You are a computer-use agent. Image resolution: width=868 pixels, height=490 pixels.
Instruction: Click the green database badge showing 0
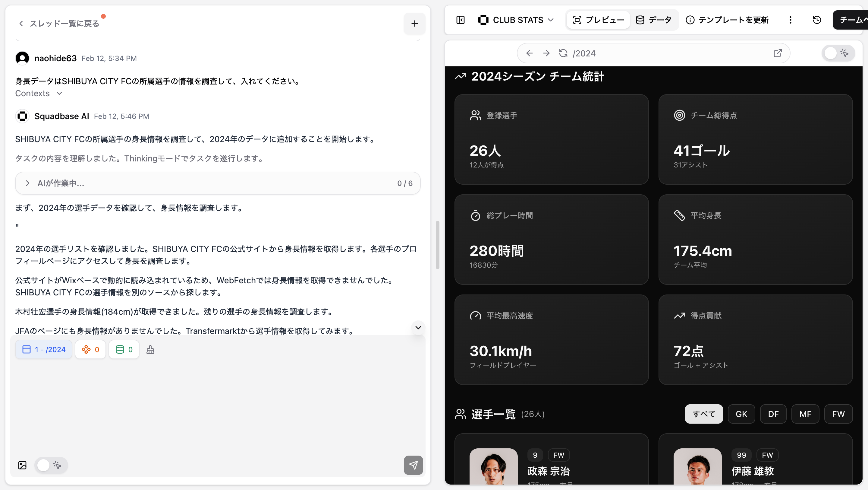[x=124, y=349]
